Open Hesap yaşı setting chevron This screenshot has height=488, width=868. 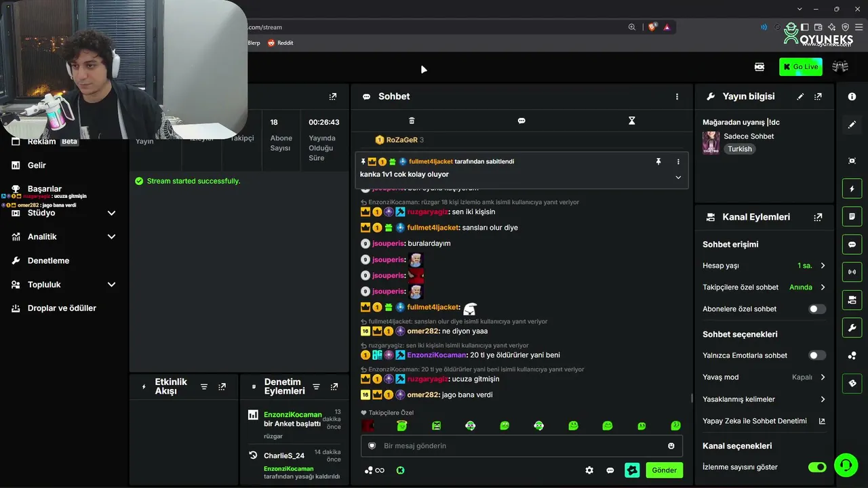[x=823, y=266]
